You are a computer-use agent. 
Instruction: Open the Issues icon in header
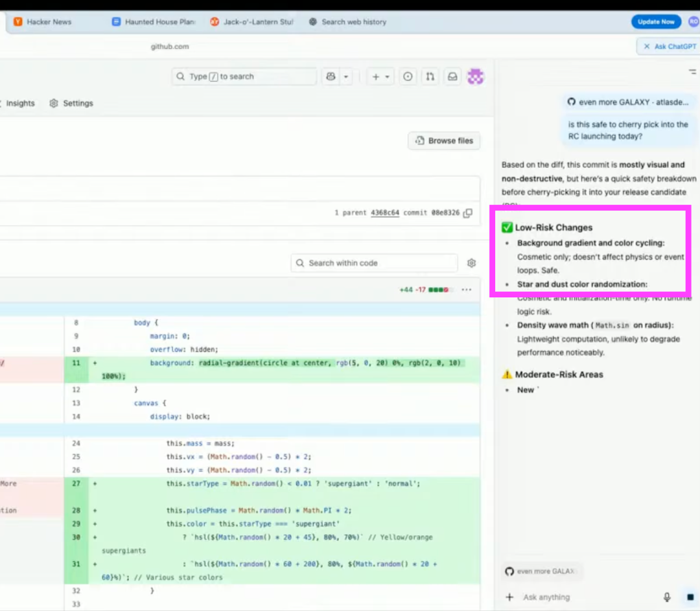click(x=408, y=76)
